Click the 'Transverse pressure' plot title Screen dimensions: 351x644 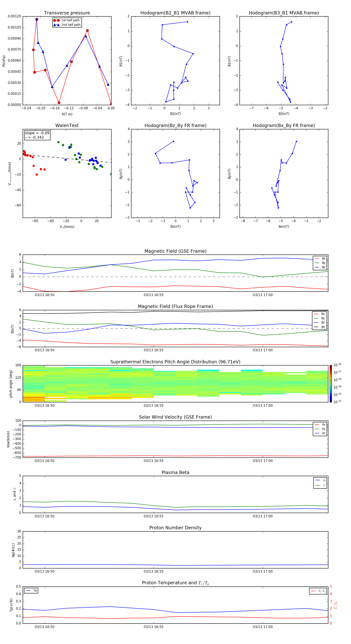[x=67, y=13]
